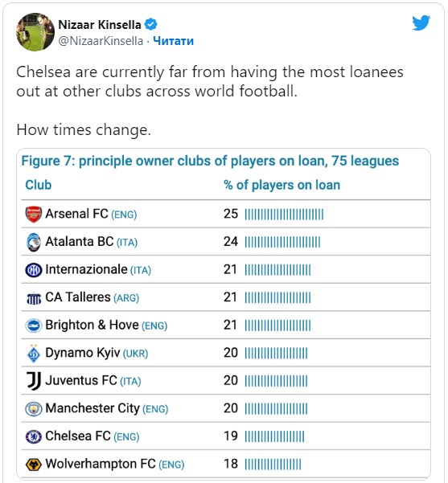Click the Arsenal 25 percent bar
The height and width of the screenshot is (483, 448).
click(284, 215)
